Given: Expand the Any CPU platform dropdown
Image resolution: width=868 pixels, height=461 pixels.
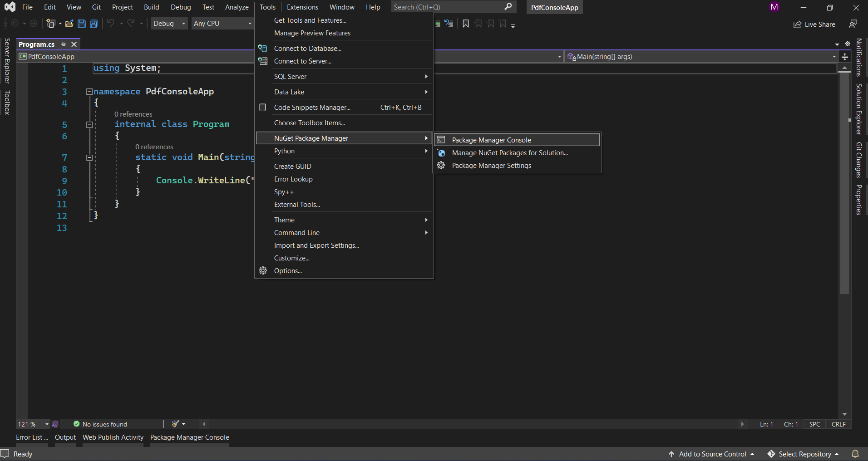Looking at the screenshot, I should click(222, 24).
